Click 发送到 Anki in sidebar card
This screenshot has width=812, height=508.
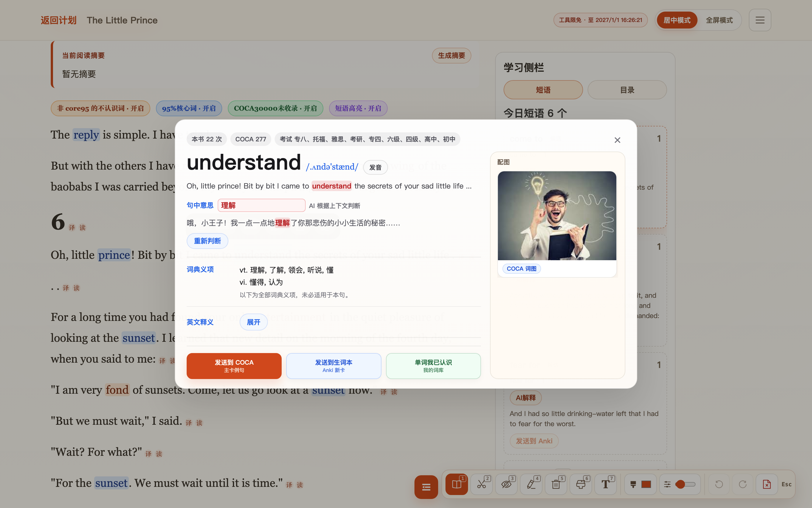coord(534,441)
